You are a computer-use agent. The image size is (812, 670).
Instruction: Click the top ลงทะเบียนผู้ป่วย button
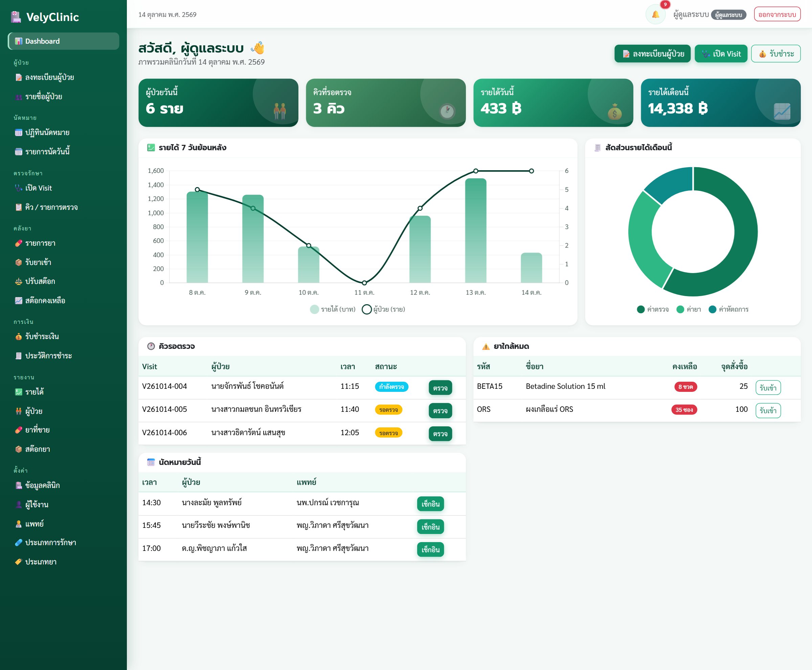(652, 54)
